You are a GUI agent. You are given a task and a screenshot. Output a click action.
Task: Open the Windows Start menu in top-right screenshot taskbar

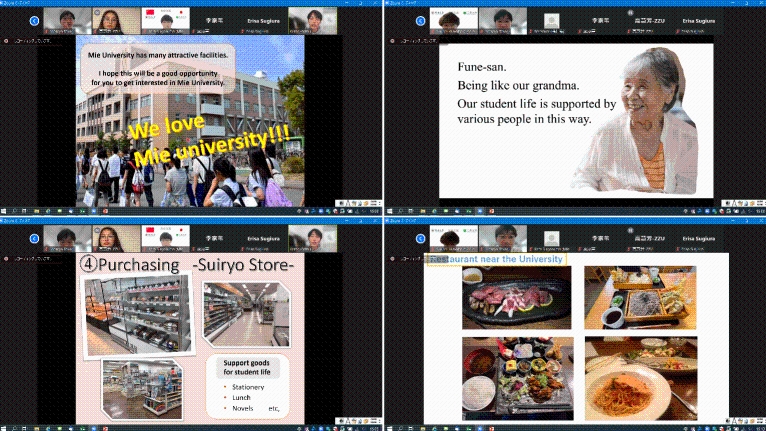389,211
